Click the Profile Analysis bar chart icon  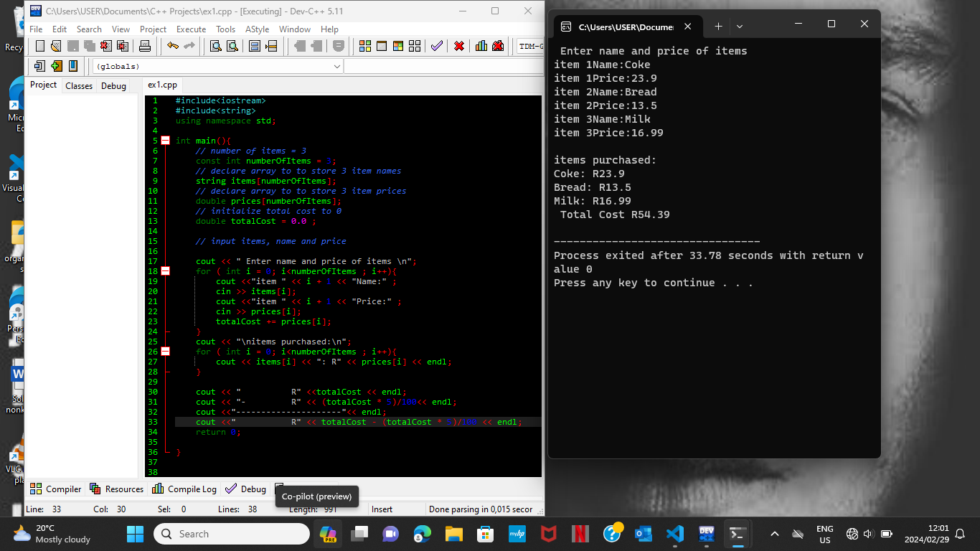[x=481, y=46]
